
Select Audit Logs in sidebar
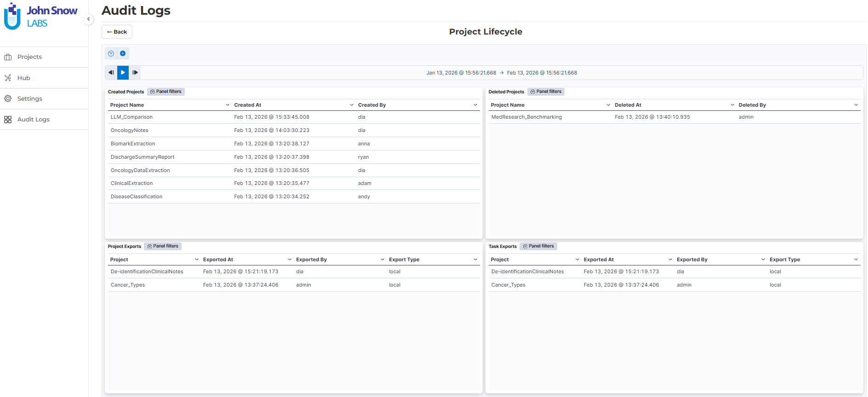(33, 120)
